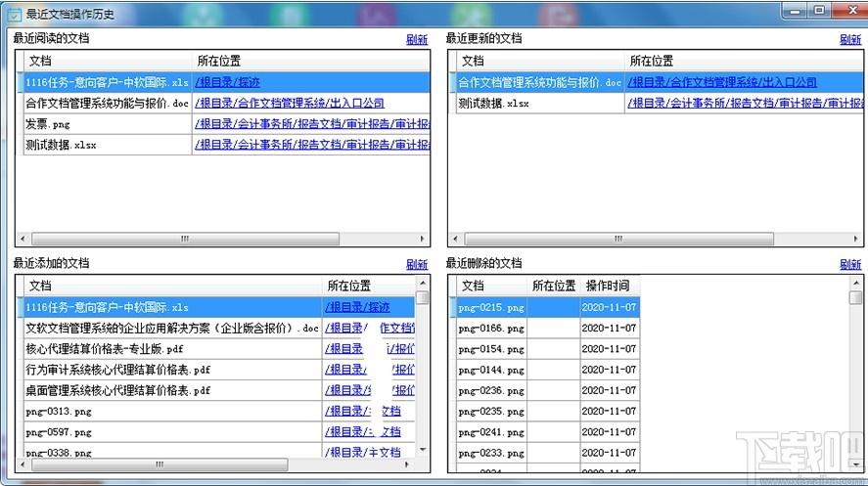The width and height of the screenshot is (868, 486).
Task: Click left arrow of recently updated horizontal scrollbar
Action: 456,239
